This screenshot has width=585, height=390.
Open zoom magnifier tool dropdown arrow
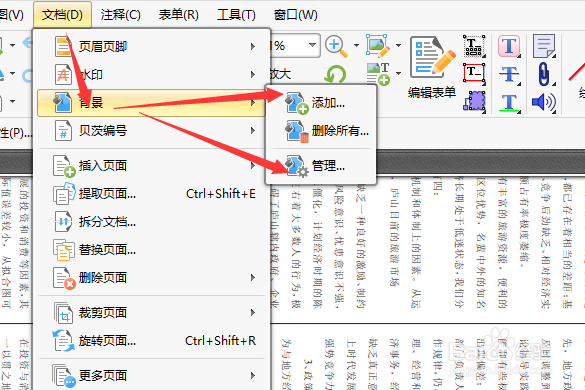point(356,46)
